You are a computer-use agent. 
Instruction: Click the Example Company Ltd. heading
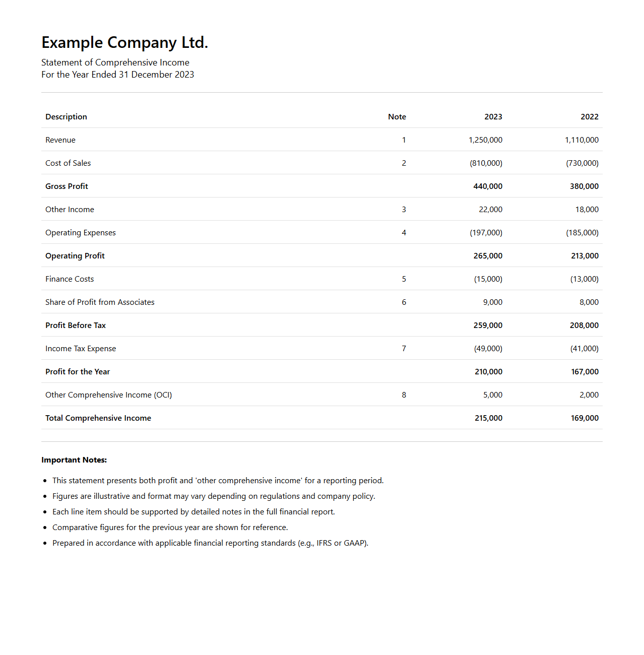tap(124, 43)
